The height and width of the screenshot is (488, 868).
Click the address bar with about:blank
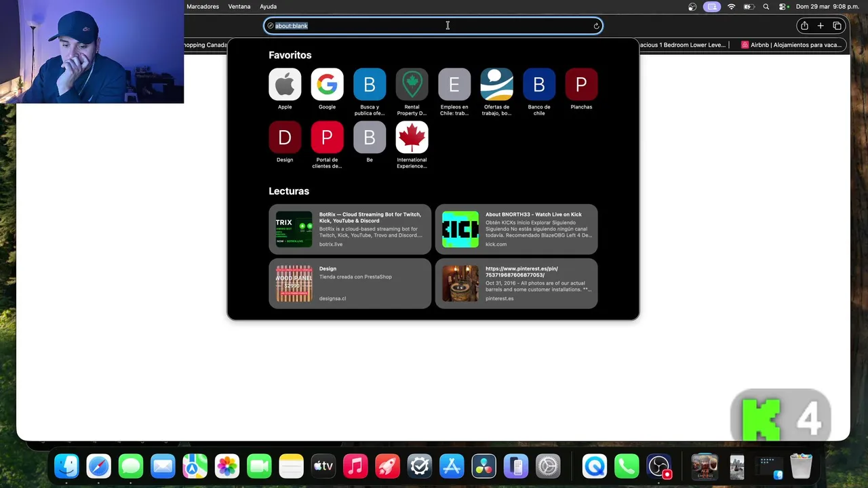433,26
